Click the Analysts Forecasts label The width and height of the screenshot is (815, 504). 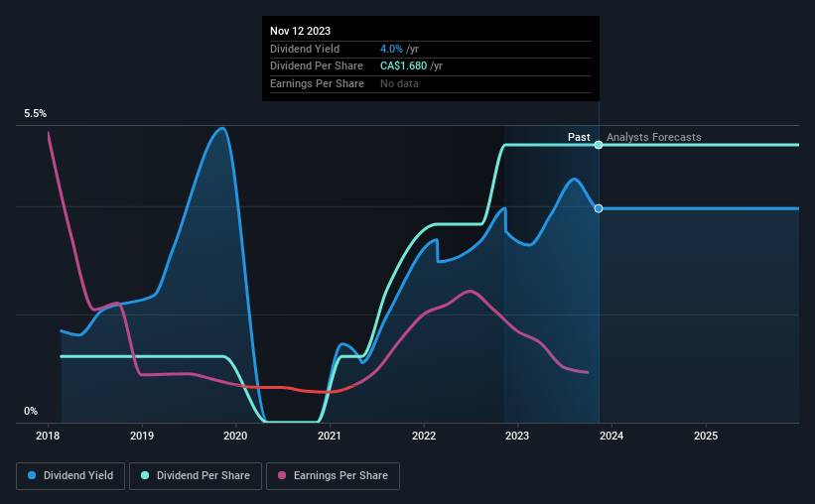coord(654,137)
